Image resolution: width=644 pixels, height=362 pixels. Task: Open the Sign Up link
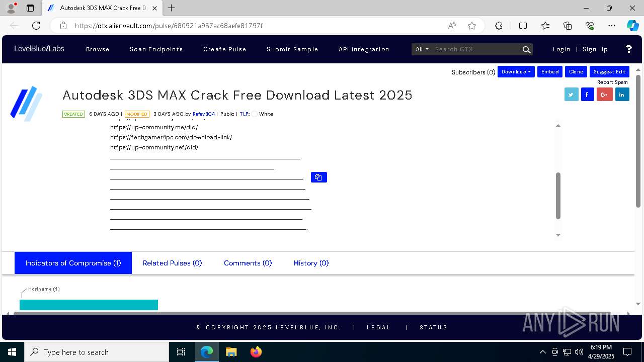point(595,49)
